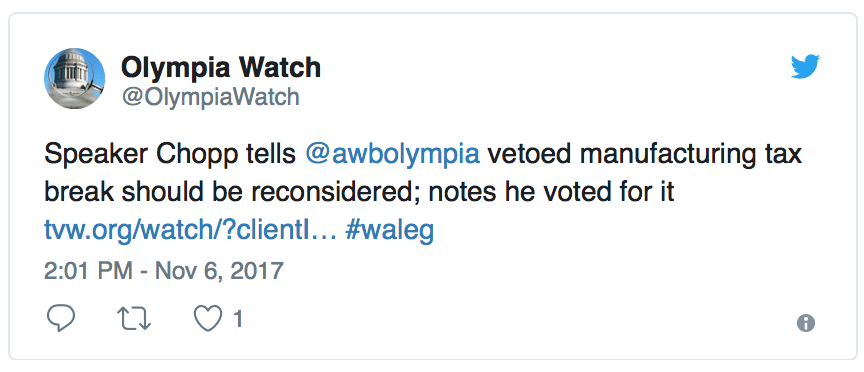This screenshot has width=864, height=372.
Task: Visit the @OlympiaWatch handle
Action: 210,97
